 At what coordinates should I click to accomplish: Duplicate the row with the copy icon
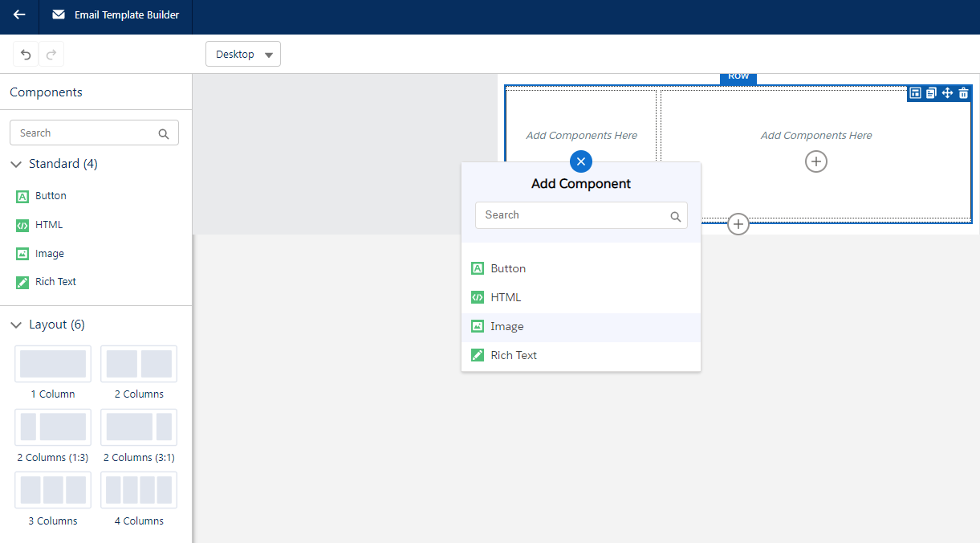(931, 93)
